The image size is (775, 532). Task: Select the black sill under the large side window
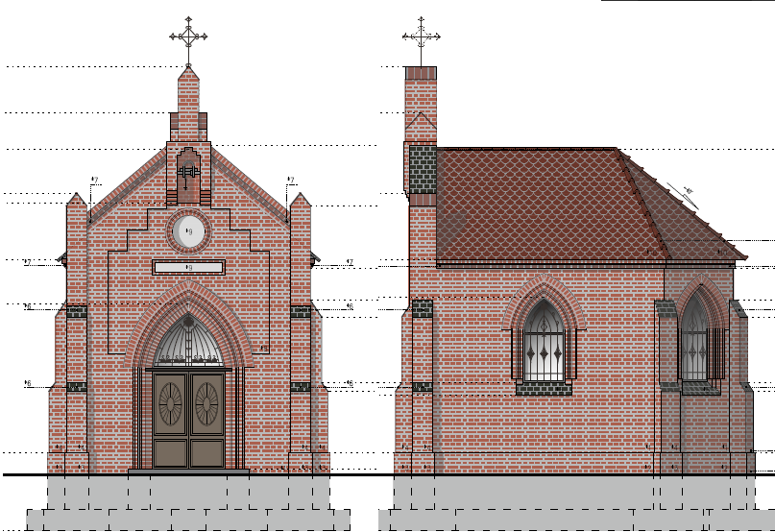(x=545, y=389)
